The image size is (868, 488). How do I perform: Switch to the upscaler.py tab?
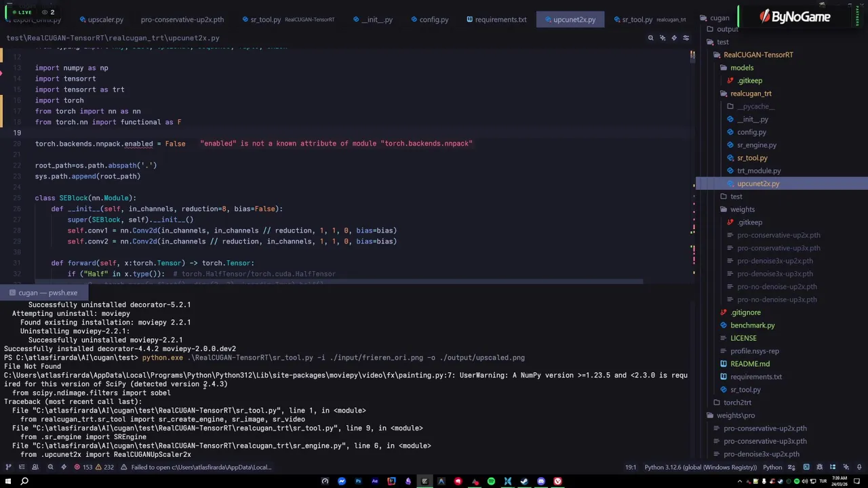coord(100,20)
